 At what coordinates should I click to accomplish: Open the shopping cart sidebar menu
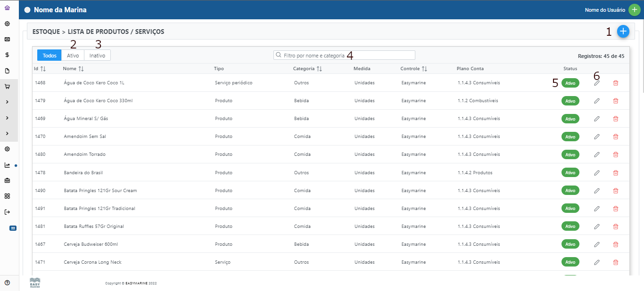click(7, 87)
